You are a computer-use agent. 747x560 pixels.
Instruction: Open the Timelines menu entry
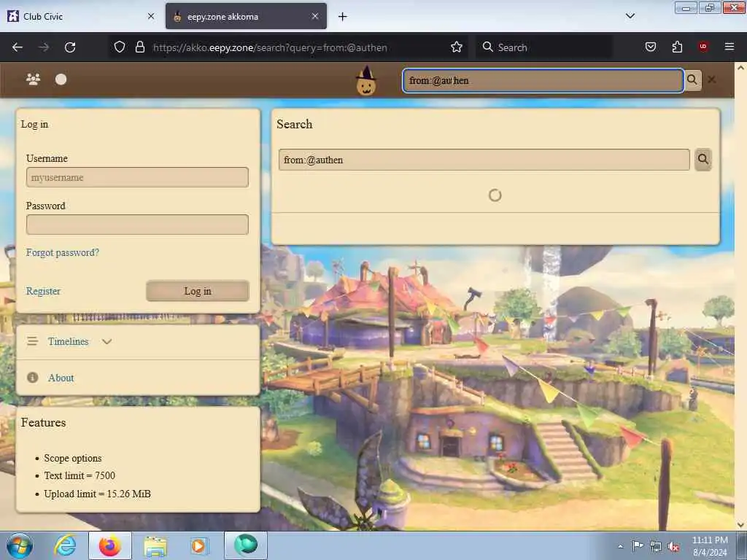[68, 341]
